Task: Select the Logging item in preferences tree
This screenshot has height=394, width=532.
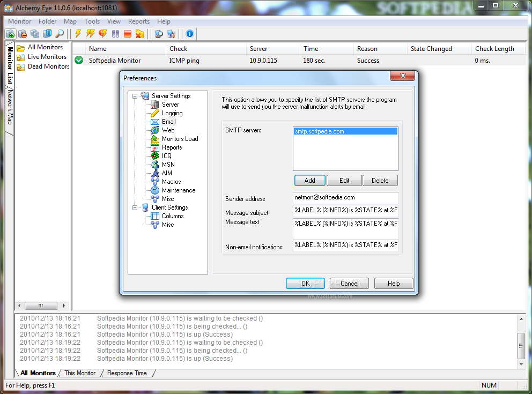Action: click(172, 113)
